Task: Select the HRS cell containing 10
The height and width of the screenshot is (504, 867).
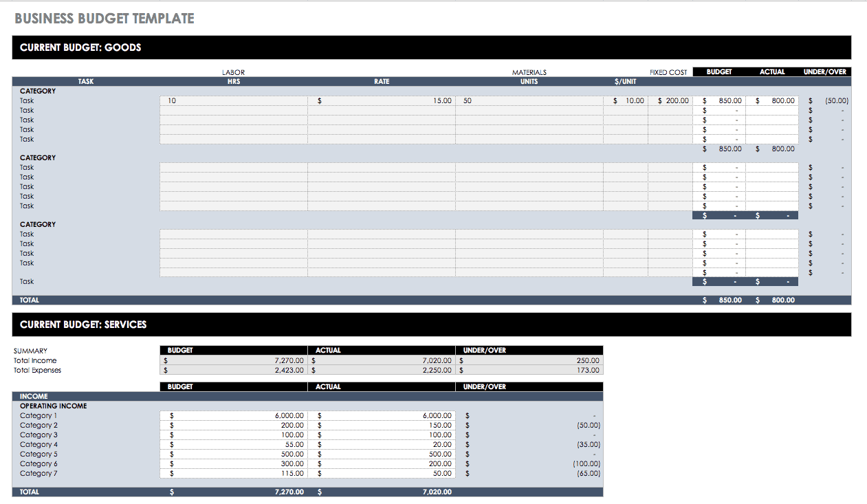Action: point(234,100)
